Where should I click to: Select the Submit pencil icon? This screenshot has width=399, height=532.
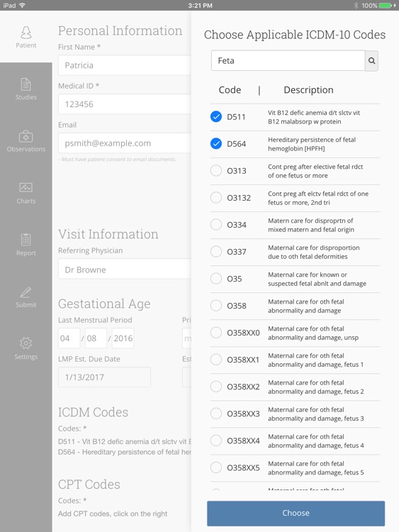point(26,292)
